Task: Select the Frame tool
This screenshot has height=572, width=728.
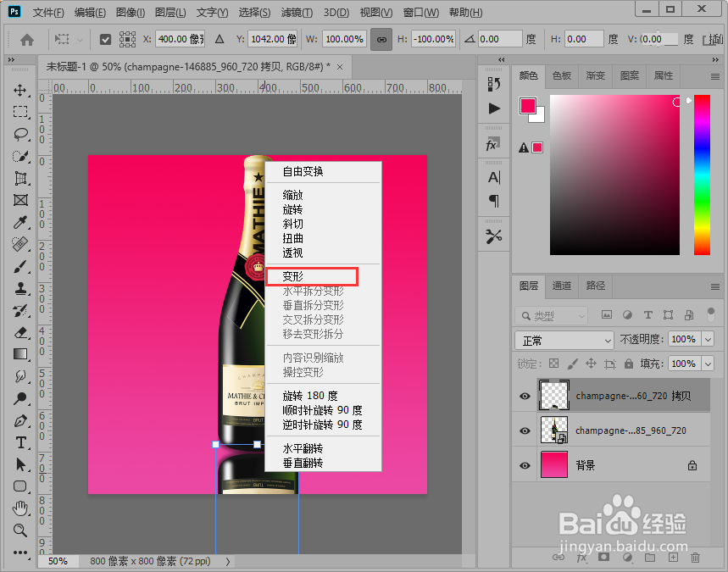Action: pos(20,200)
